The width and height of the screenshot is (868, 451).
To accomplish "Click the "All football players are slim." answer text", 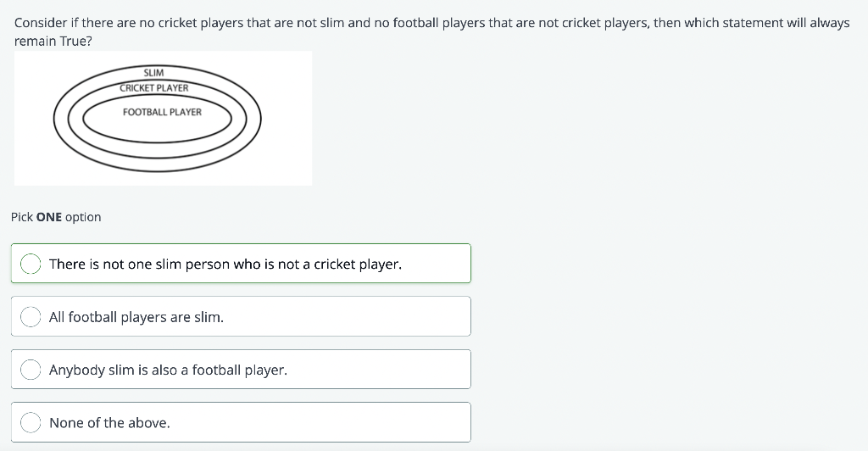I will point(136,317).
